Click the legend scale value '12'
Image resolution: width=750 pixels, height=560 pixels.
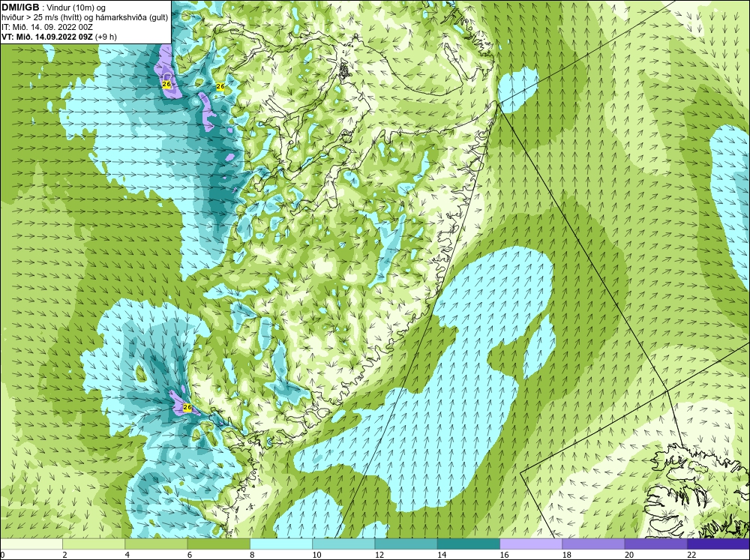379,555
